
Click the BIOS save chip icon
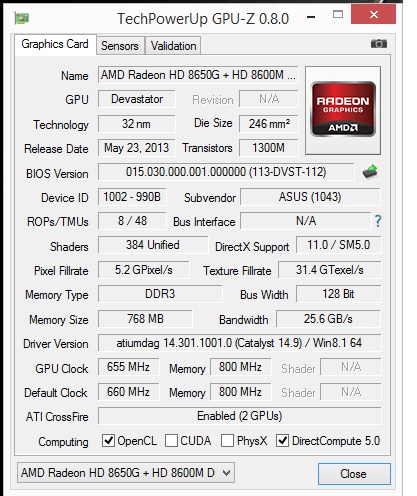click(x=370, y=172)
